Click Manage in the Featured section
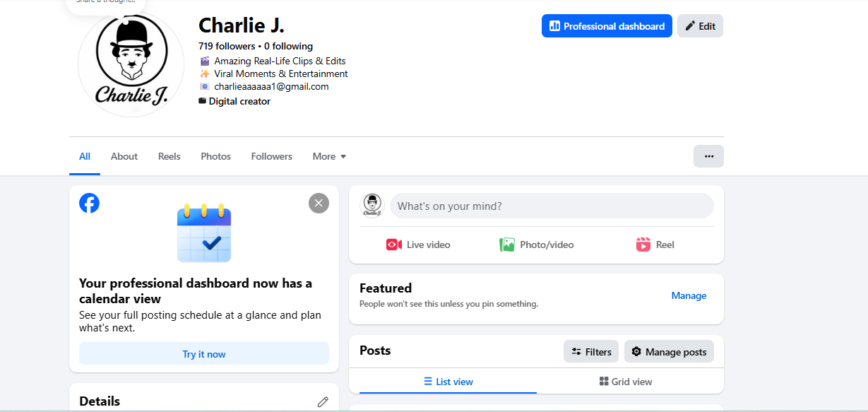This screenshot has width=868, height=412. 689,295
